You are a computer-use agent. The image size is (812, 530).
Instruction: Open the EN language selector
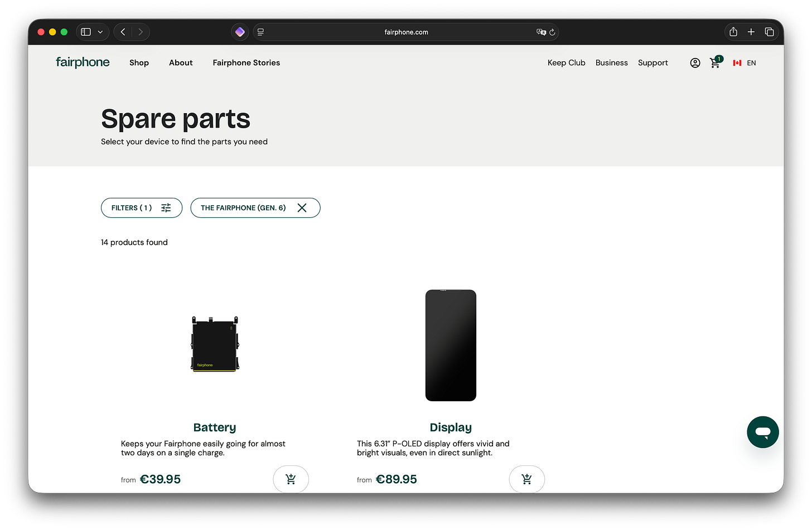point(745,63)
